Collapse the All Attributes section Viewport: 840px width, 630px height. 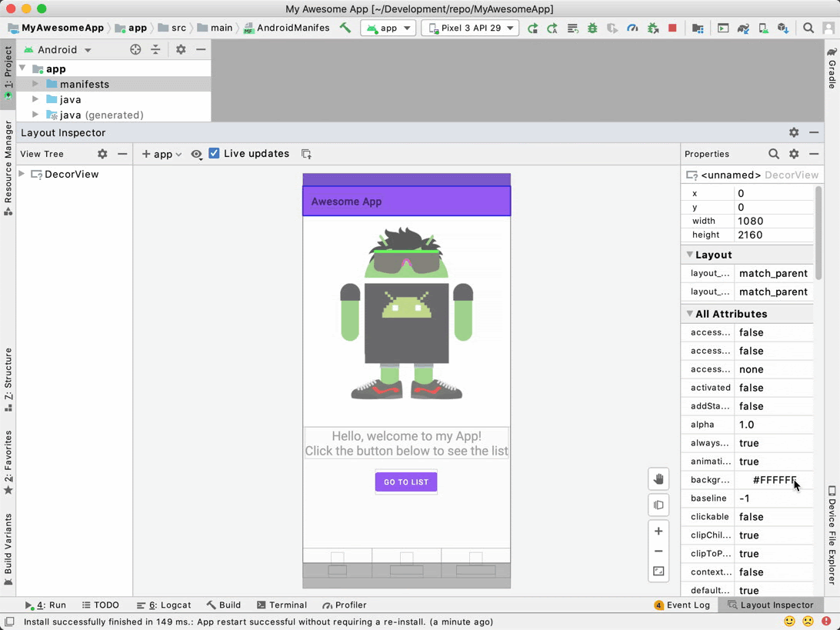690,314
